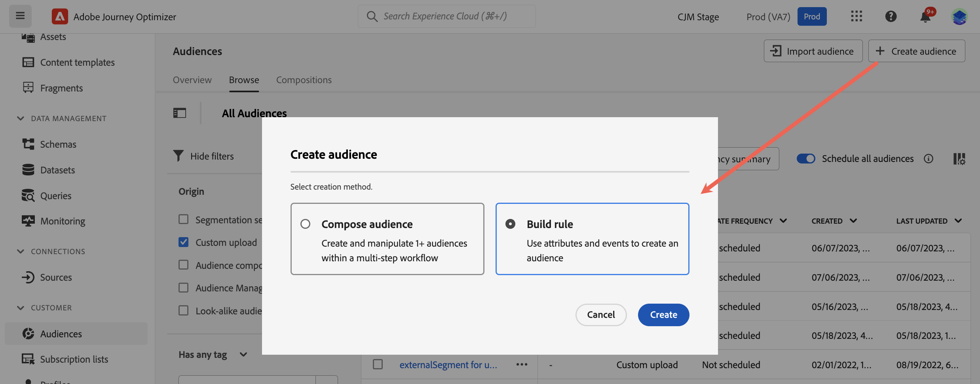Click the Search Experience Cloud field
980x384 pixels.
(446, 16)
